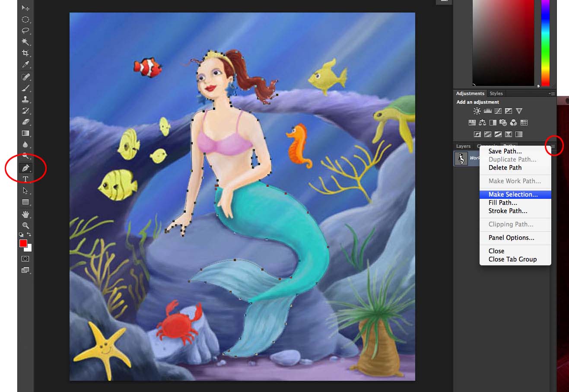Switch to the Adjustments tab
Image resolution: width=569 pixels, height=392 pixels.
470,93
